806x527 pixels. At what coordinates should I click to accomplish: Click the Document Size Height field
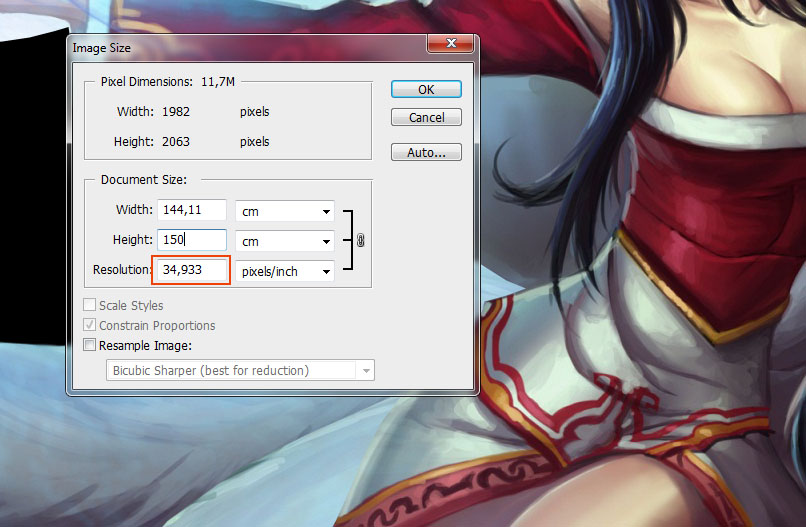click(x=192, y=240)
